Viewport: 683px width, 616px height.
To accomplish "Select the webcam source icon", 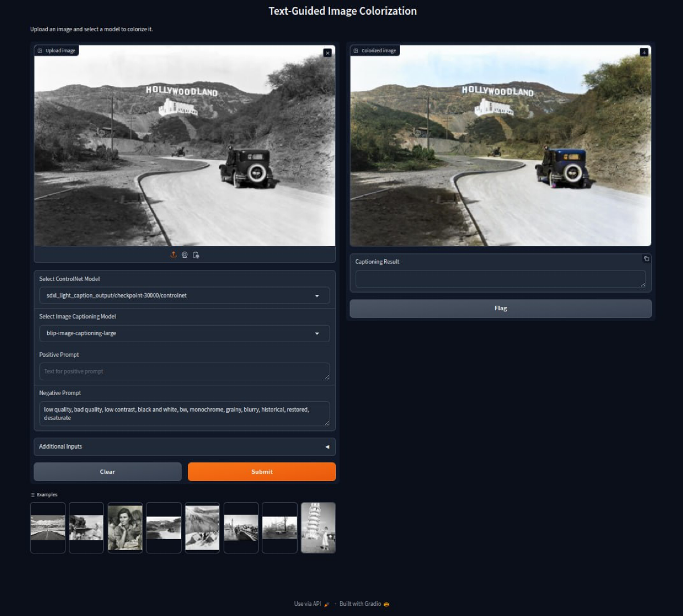I will pyautogui.click(x=185, y=255).
